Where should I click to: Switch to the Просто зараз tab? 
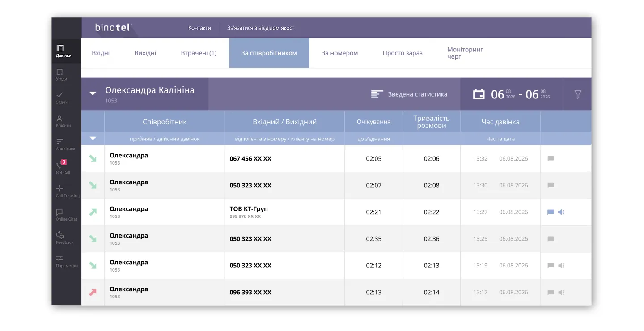[x=402, y=53]
